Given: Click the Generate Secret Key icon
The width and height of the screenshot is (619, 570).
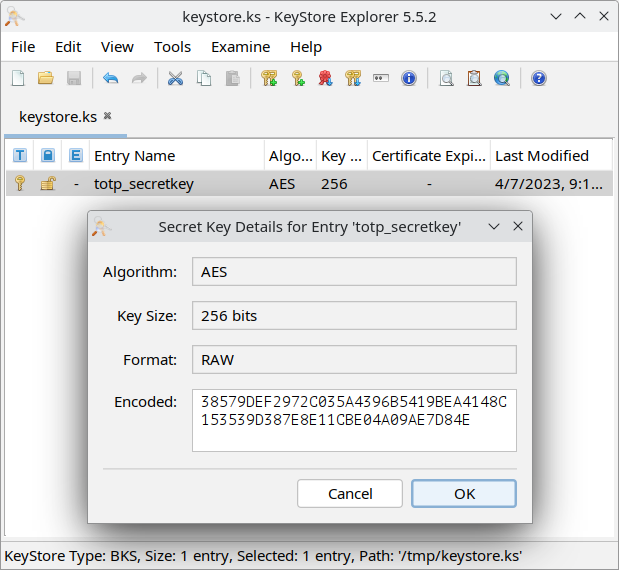Looking at the screenshot, I should (298, 78).
